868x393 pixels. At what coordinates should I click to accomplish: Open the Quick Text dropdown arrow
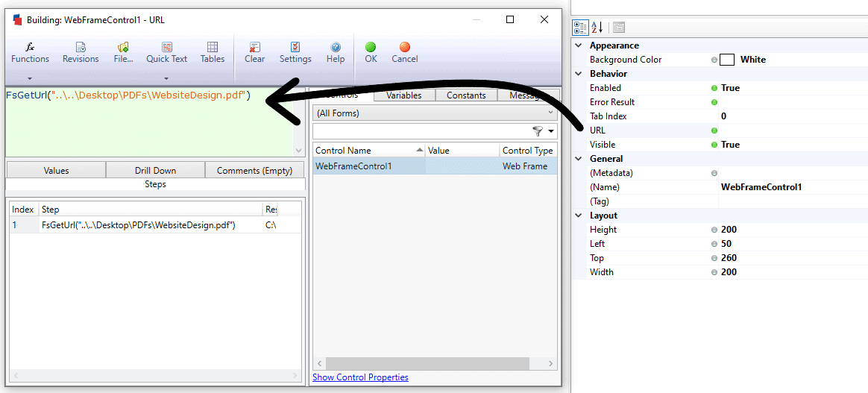click(x=166, y=78)
